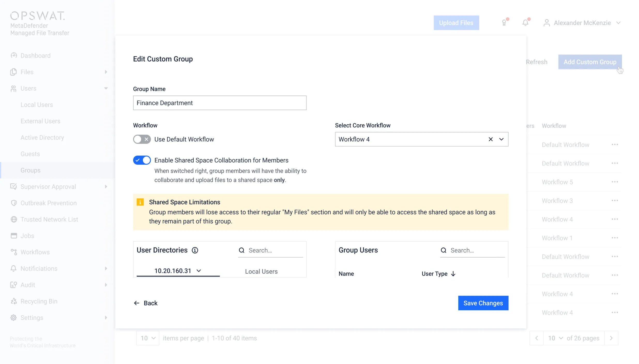This screenshot has width=639, height=364.
Task: Clear the Workflow 4 selection with X
Action: pos(490,139)
